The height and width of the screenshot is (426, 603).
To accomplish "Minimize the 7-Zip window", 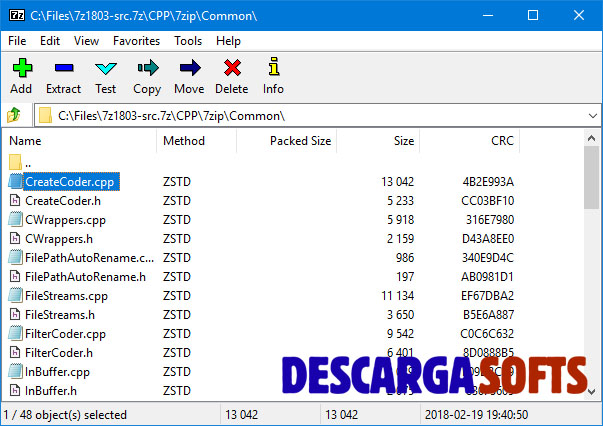I will [x=488, y=15].
